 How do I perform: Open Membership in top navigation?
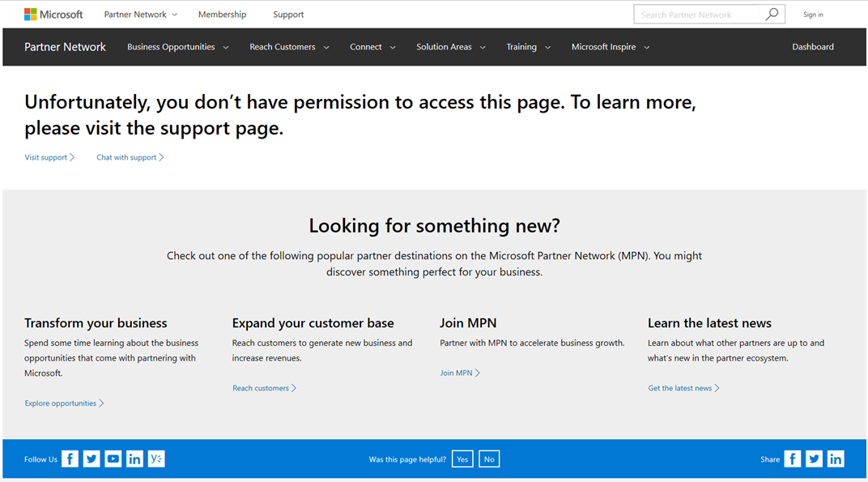pyautogui.click(x=222, y=15)
